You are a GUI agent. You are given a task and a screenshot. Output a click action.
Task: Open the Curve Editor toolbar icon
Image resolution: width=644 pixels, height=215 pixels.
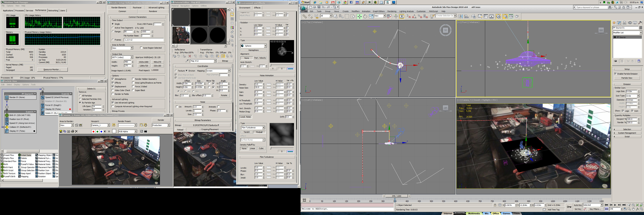pyautogui.click(x=486, y=16)
